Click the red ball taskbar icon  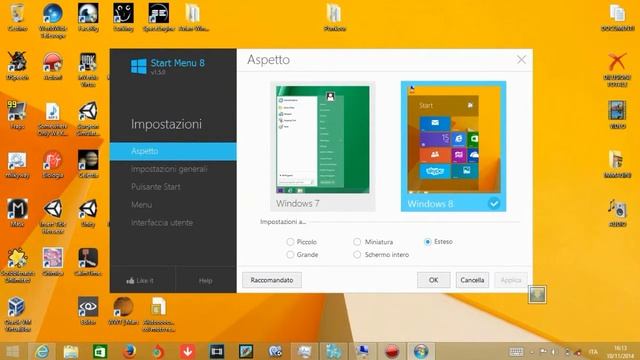pos(392,351)
